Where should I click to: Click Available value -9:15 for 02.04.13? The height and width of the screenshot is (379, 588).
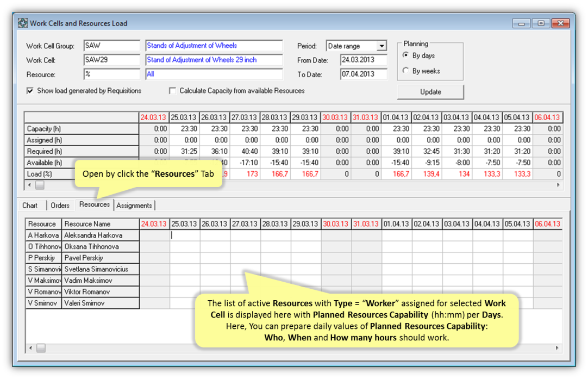click(427, 163)
